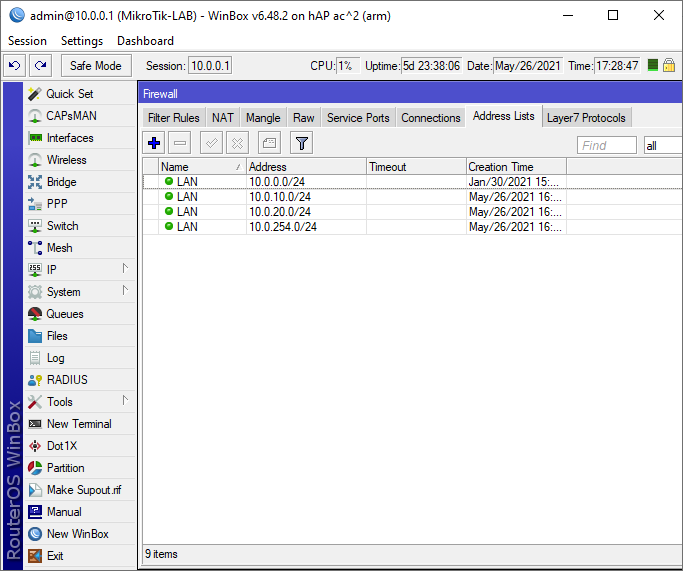Add new address list entry with plus
Screen dimensions: 683x571
click(x=154, y=143)
